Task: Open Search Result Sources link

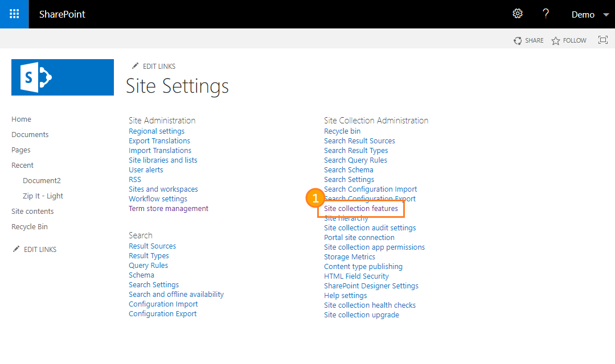Action: pos(359,140)
